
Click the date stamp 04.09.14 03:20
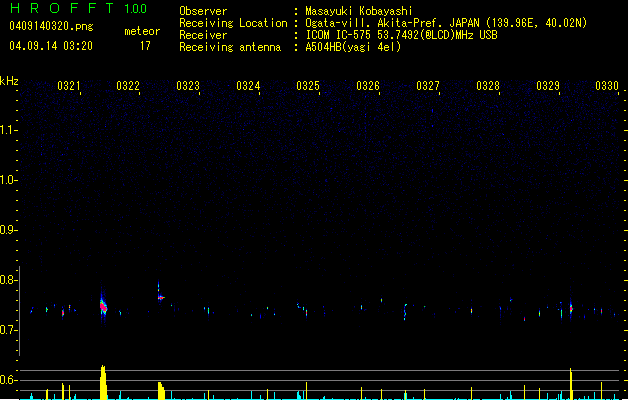(51, 46)
